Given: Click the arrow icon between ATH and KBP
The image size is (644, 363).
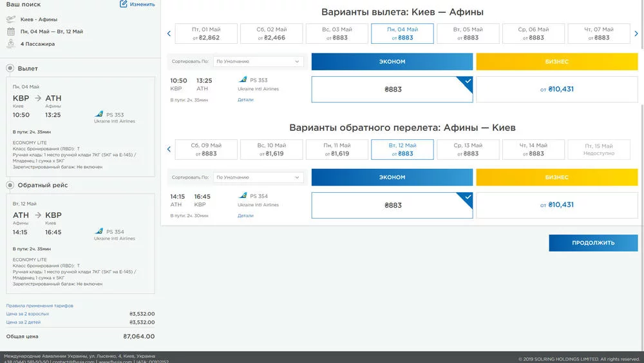Looking at the screenshot, I should tap(38, 215).
